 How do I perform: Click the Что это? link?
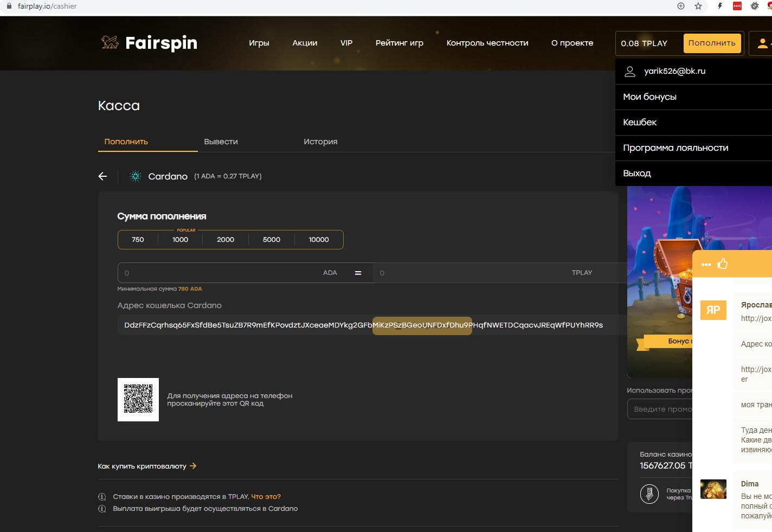click(x=266, y=497)
